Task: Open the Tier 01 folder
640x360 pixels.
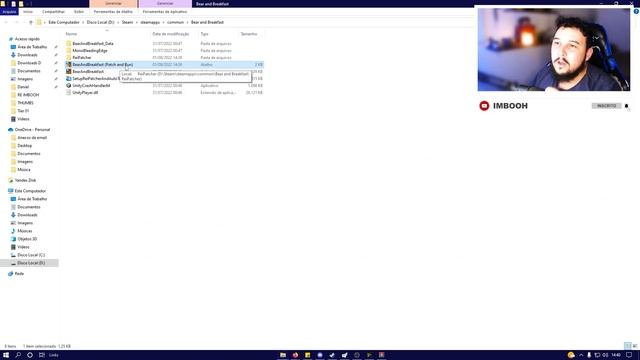Action: 23,111
